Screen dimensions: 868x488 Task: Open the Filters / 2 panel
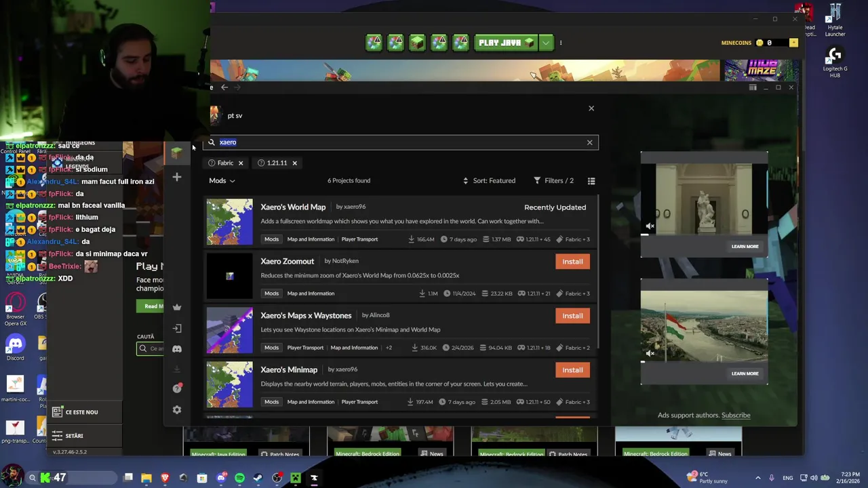(x=553, y=181)
